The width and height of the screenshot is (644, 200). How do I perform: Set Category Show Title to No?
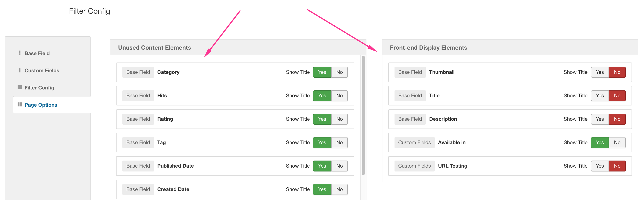pos(339,72)
